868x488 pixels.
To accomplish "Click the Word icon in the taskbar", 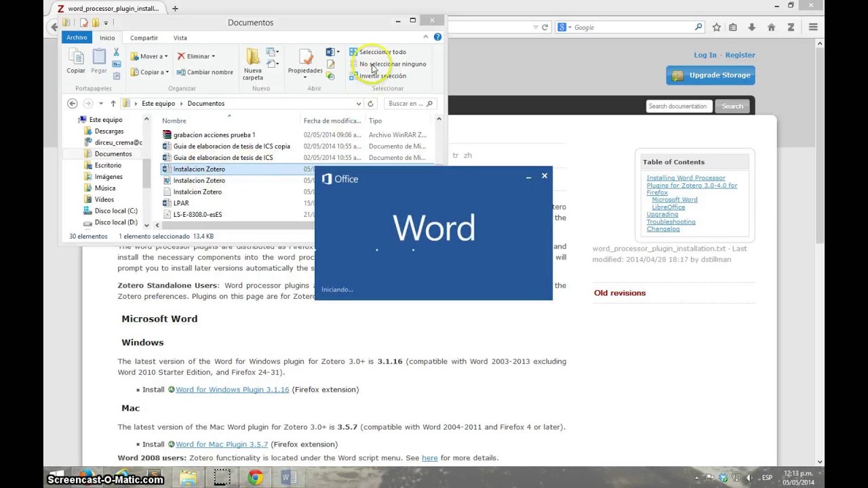I will (x=288, y=478).
